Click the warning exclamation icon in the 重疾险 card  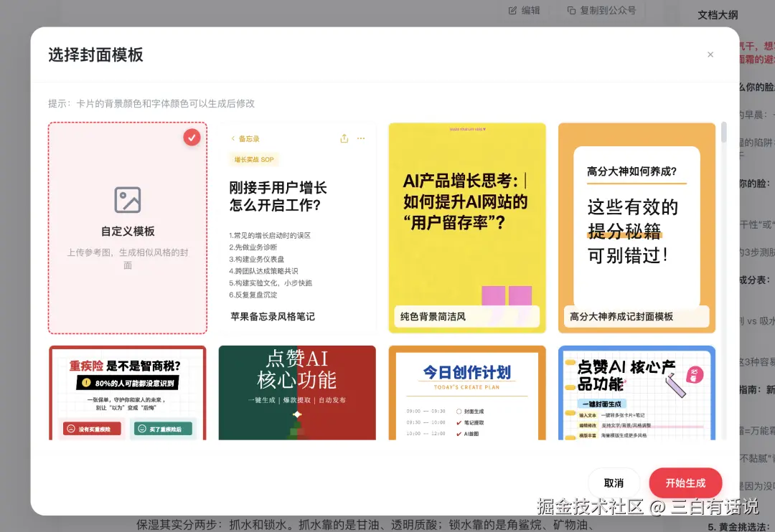(x=85, y=382)
